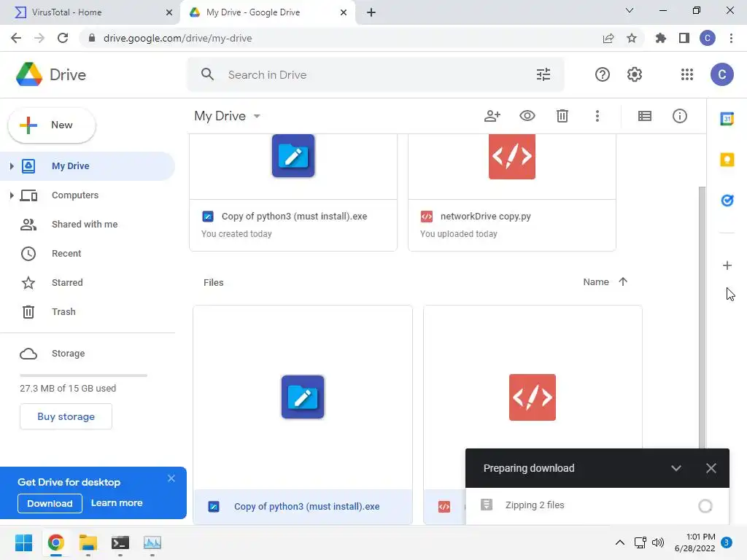This screenshot has height=560, width=747.
Task: Show hidden icons in system tray
Action: pos(619,542)
